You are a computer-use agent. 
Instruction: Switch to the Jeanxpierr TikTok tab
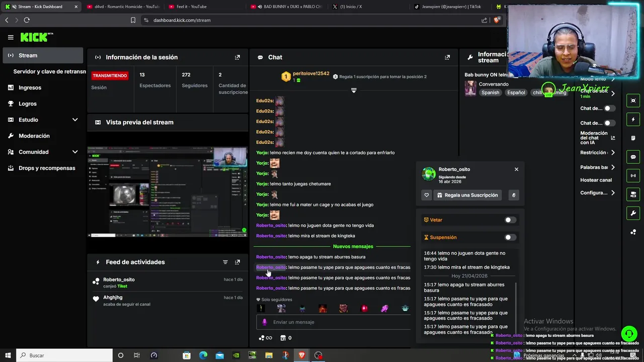click(x=450, y=7)
